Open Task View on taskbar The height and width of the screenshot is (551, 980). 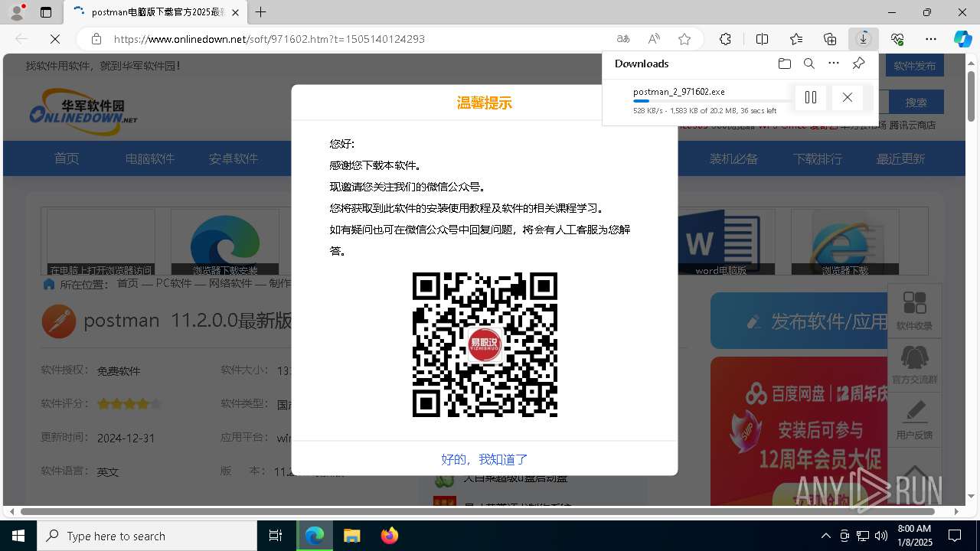click(276, 536)
